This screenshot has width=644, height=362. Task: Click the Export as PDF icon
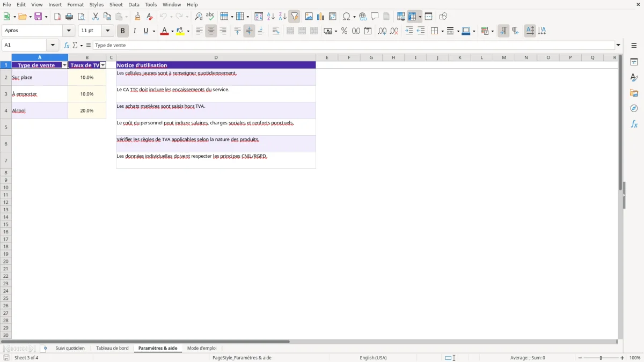57,17
